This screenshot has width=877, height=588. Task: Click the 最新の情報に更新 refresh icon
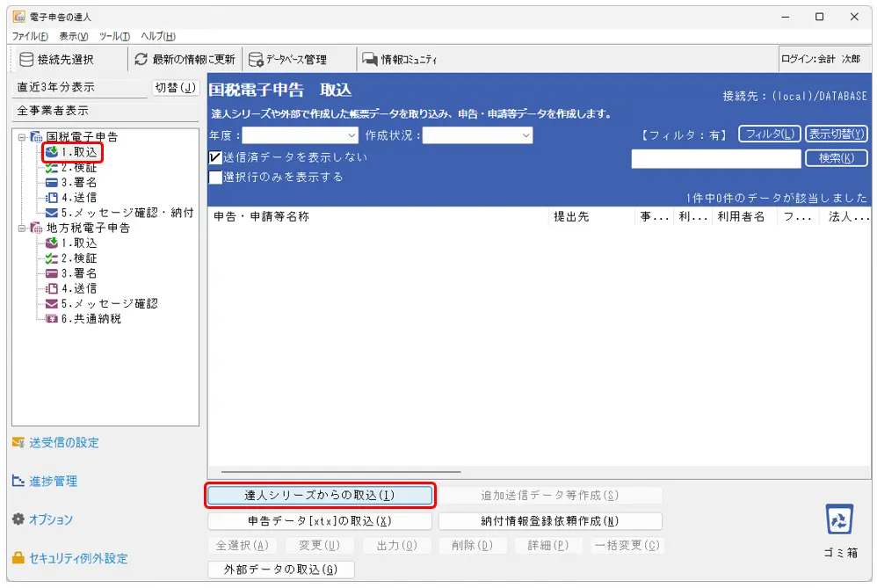141,60
